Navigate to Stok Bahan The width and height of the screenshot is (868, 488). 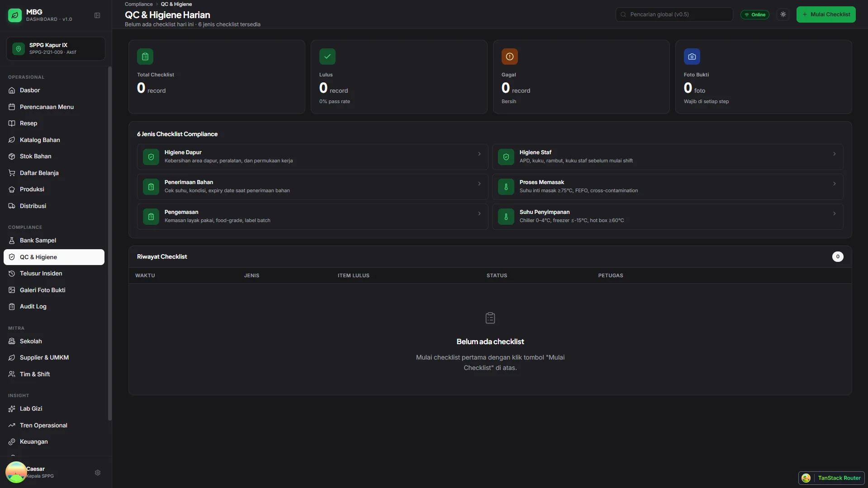tap(54, 156)
